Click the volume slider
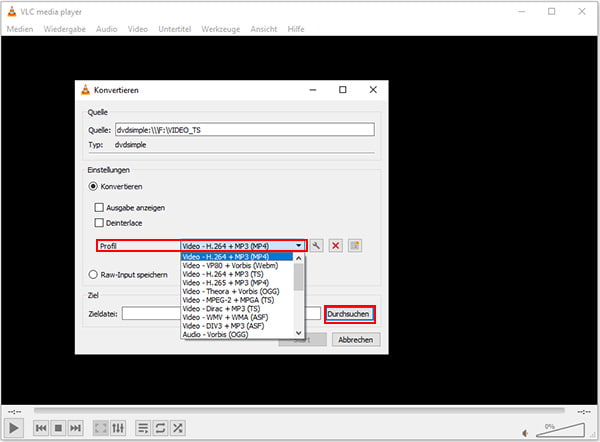600x442 pixels. 561,430
